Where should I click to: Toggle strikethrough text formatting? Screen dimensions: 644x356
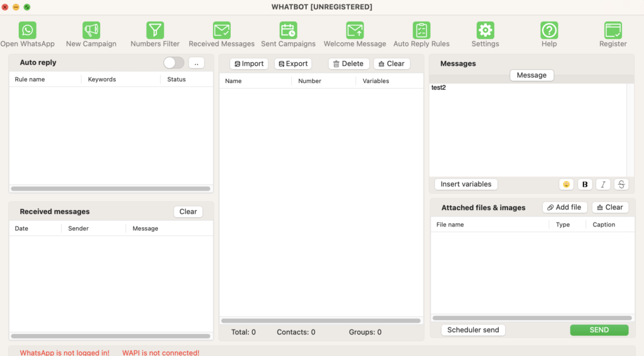pos(621,184)
